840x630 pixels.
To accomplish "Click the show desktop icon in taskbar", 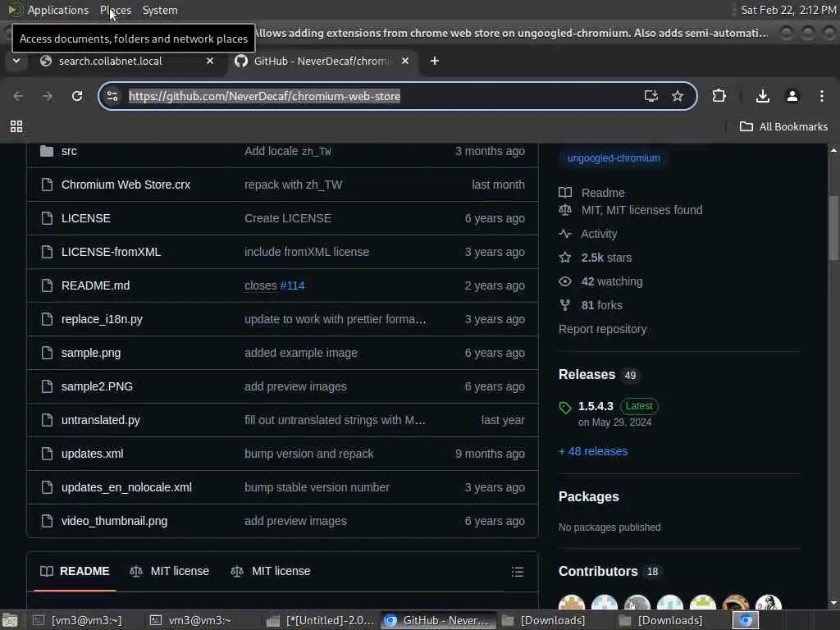I will point(10,620).
